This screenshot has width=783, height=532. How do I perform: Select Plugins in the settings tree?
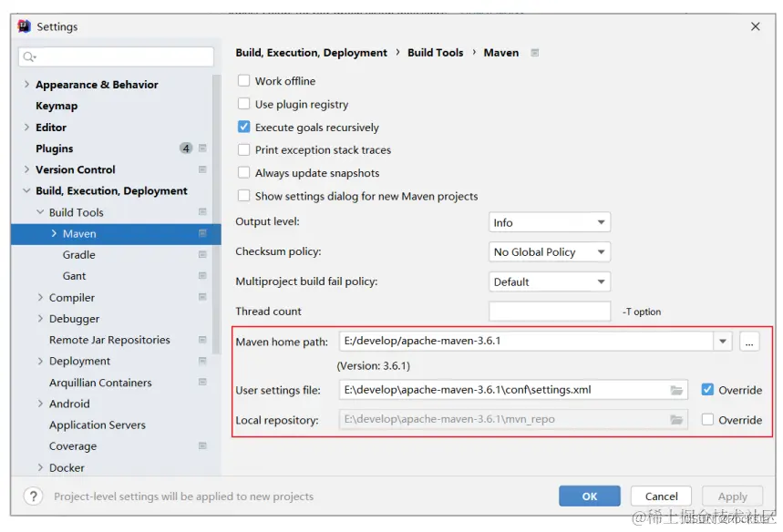55,148
